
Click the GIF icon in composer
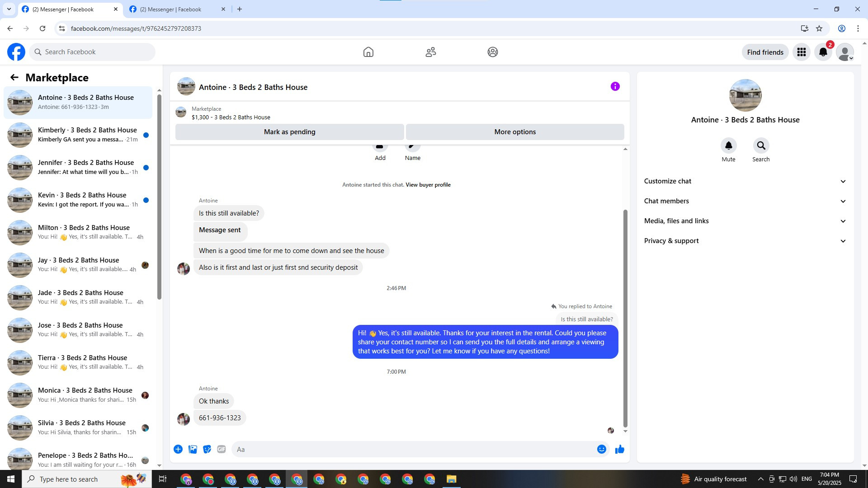[221, 449]
